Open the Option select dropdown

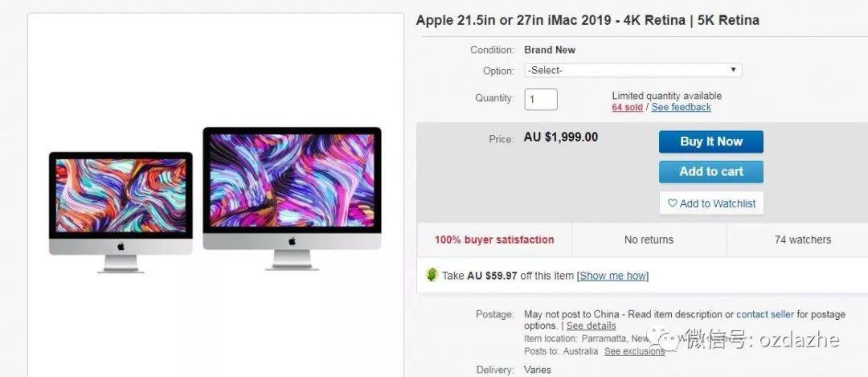click(x=633, y=70)
